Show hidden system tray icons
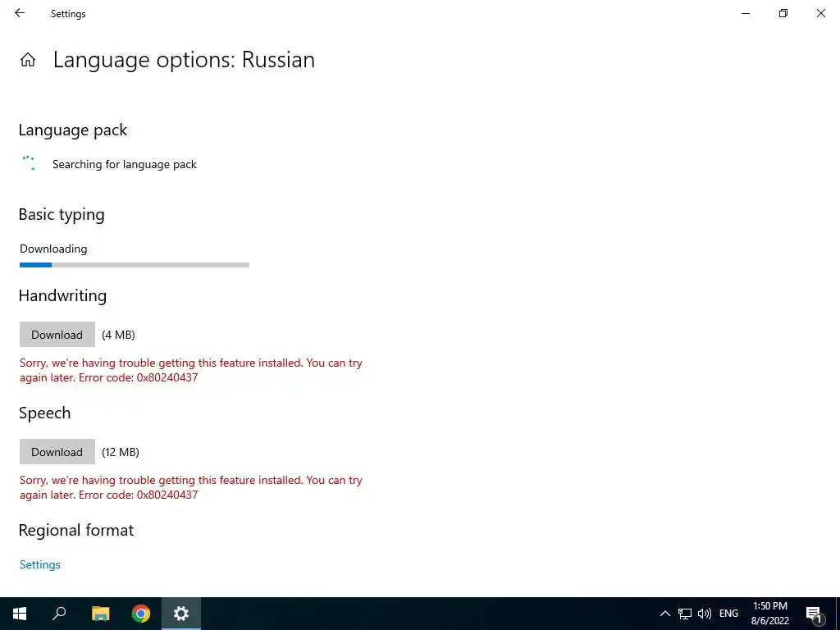The image size is (840, 630). [664, 614]
